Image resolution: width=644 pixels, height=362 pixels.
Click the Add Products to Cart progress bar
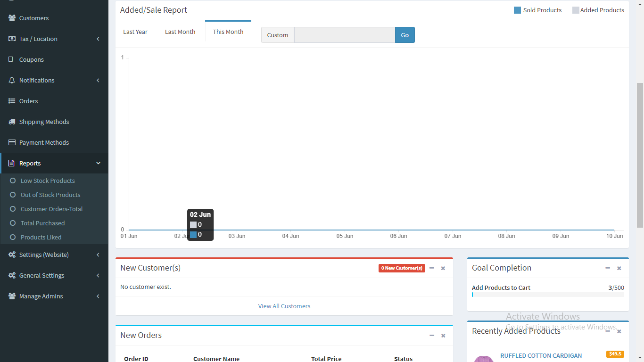click(548, 295)
